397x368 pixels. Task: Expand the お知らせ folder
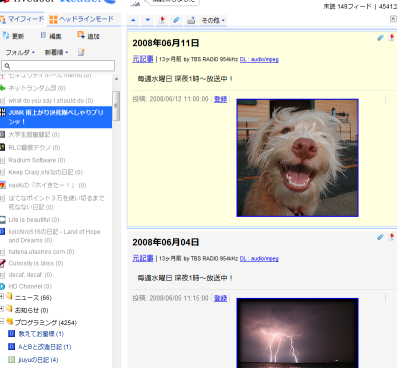tap(2, 309)
